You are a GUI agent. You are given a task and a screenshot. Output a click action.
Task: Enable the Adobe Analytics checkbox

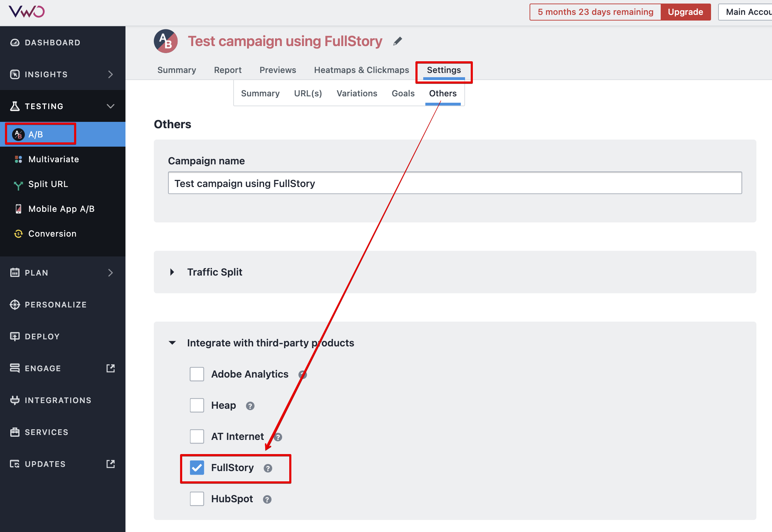click(x=197, y=374)
